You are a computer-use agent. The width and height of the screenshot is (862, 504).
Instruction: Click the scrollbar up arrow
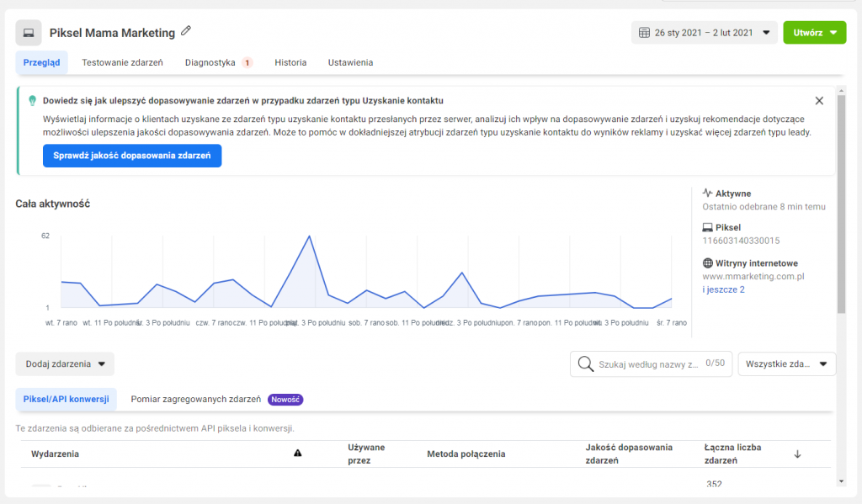pyautogui.click(x=841, y=90)
